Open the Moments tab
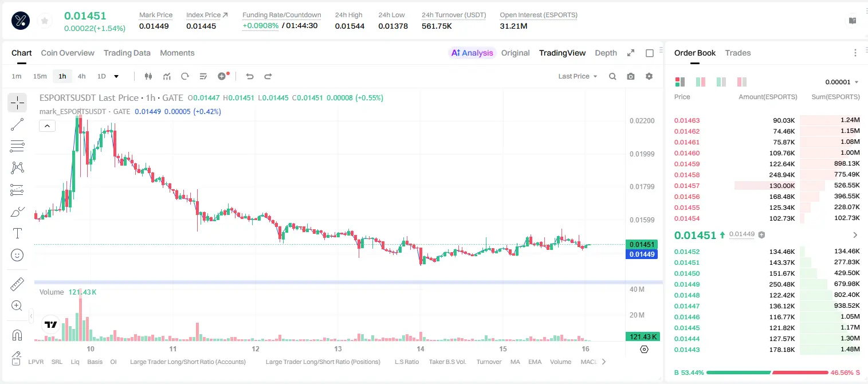Screen dimensions: 868x384 (177, 53)
